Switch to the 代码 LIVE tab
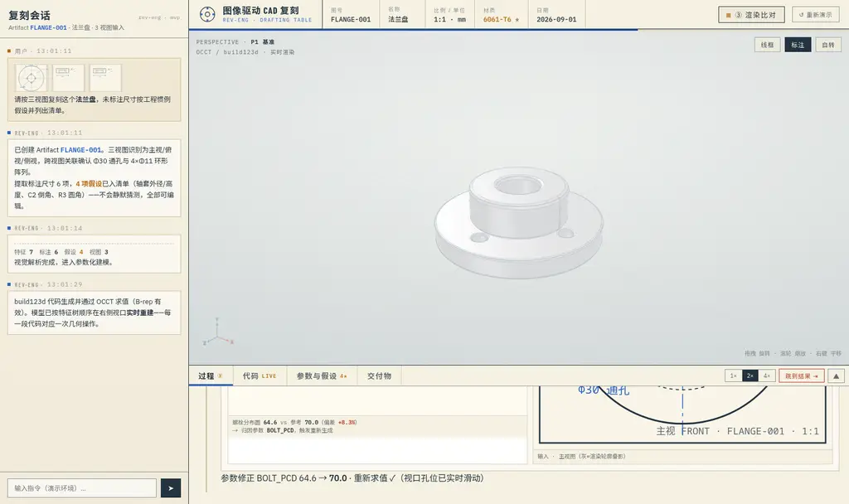Screen dimensions: 849x504 tap(260, 376)
